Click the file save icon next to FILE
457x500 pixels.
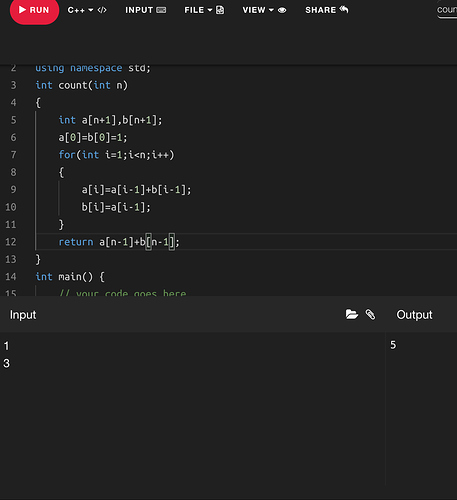pos(220,10)
